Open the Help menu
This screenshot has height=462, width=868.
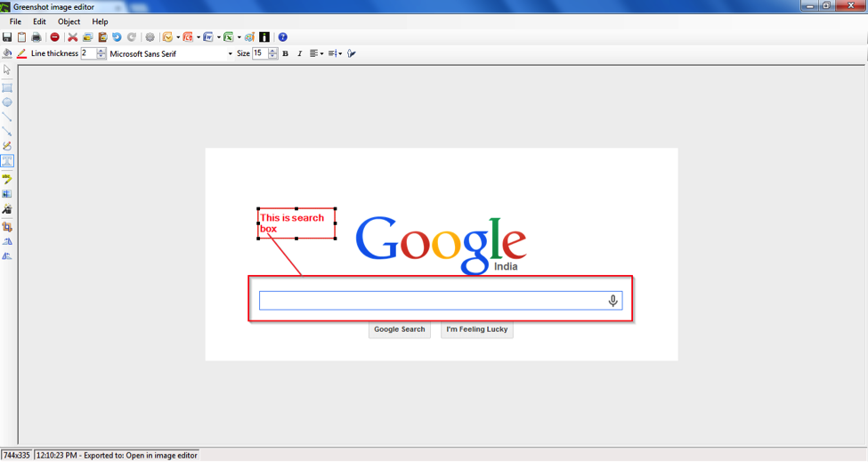(x=101, y=21)
